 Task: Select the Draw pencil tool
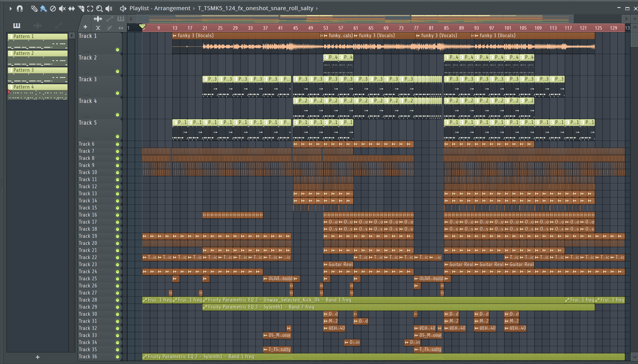click(x=34, y=8)
